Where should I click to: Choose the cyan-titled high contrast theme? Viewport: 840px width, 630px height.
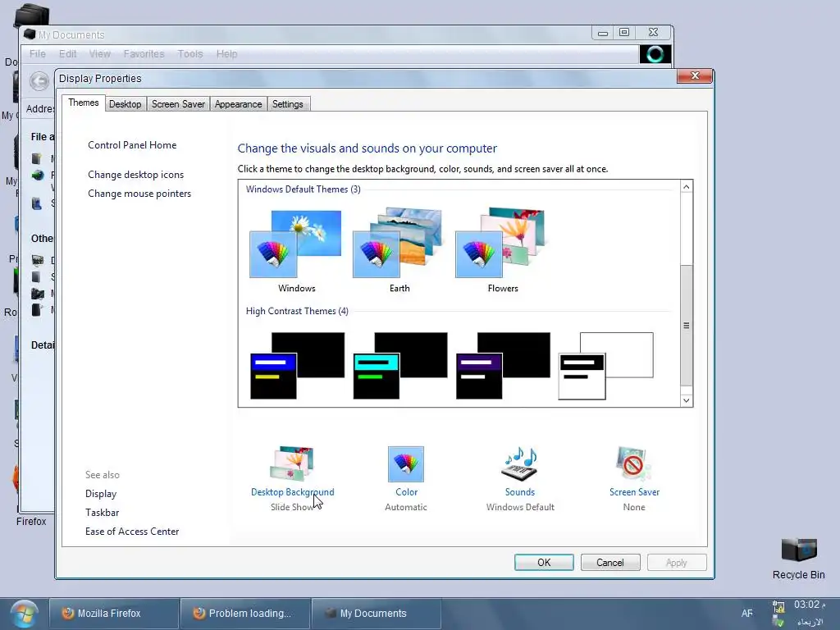pos(400,366)
